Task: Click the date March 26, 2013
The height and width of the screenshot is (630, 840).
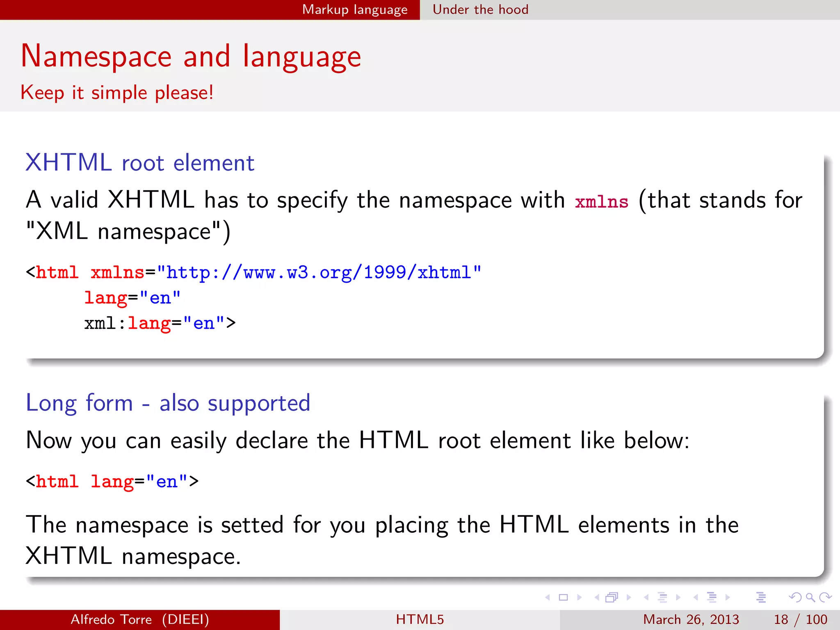Action: coord(691,619)
